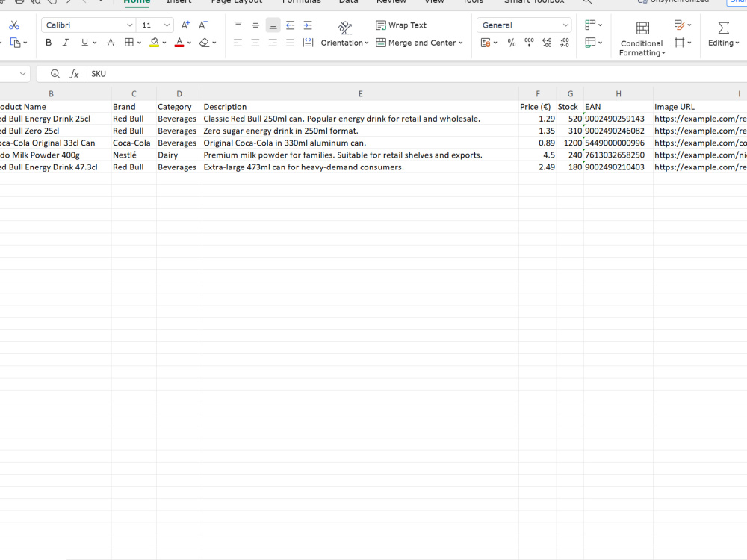Click the Cut scissors icon
This screenshot has height=560, width=747.
14,25
